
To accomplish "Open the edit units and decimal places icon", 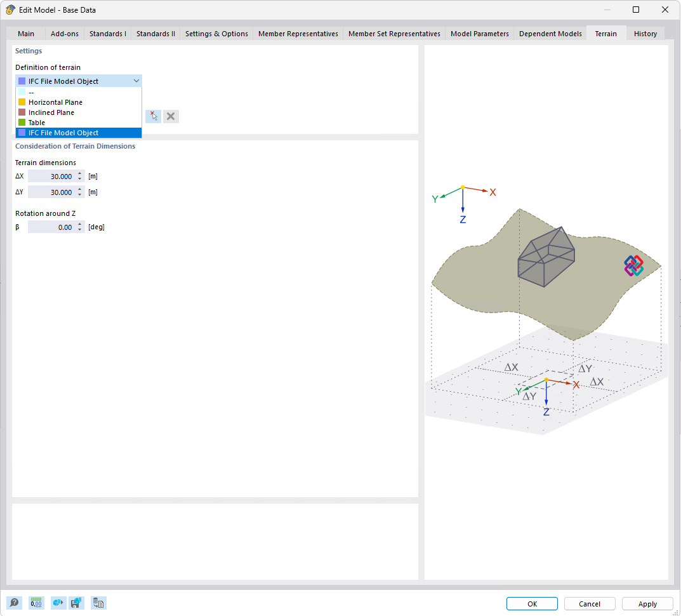I will click(36, 603).
